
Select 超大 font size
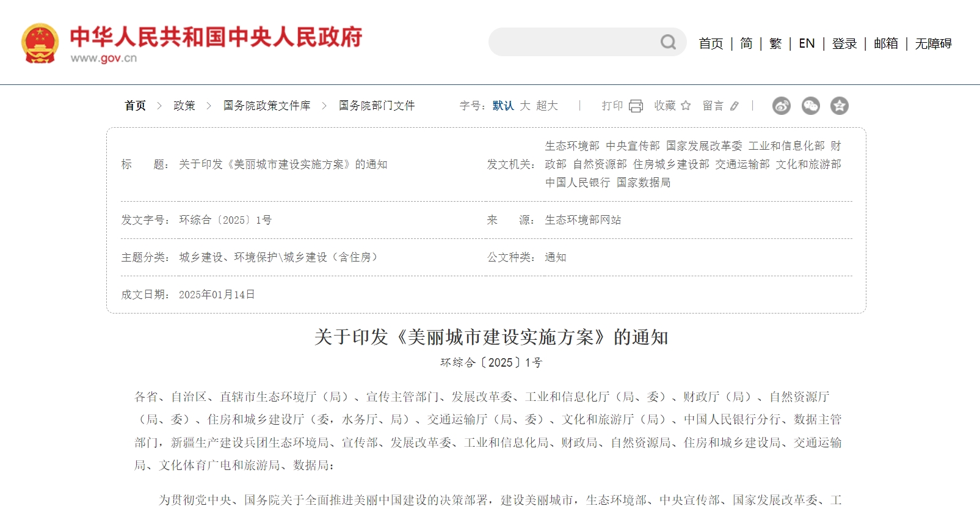tap(547, 106)
